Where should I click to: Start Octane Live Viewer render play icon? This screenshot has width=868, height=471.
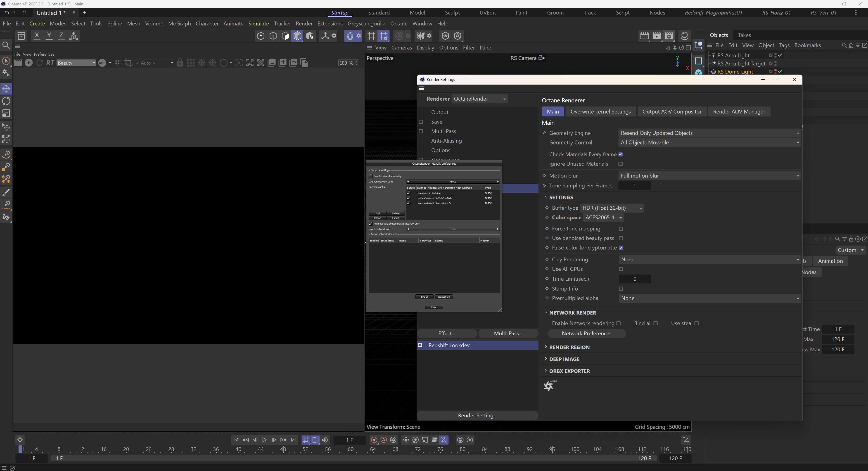click(29, 63)
